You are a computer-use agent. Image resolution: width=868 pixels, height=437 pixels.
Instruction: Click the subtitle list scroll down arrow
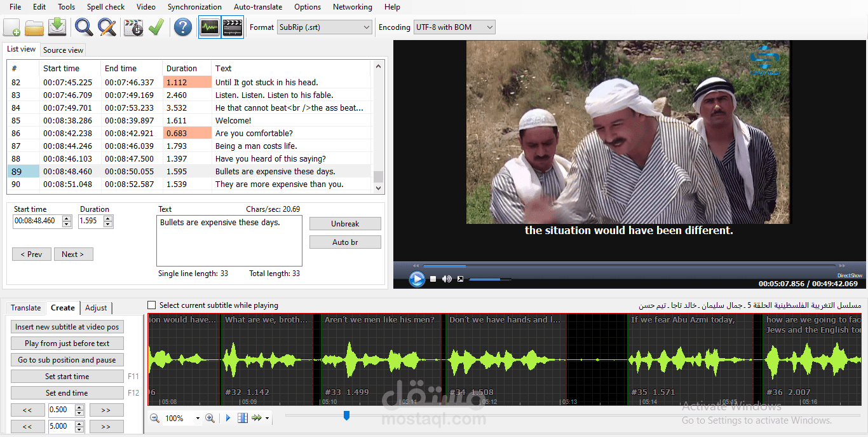[x=379, y=188]
